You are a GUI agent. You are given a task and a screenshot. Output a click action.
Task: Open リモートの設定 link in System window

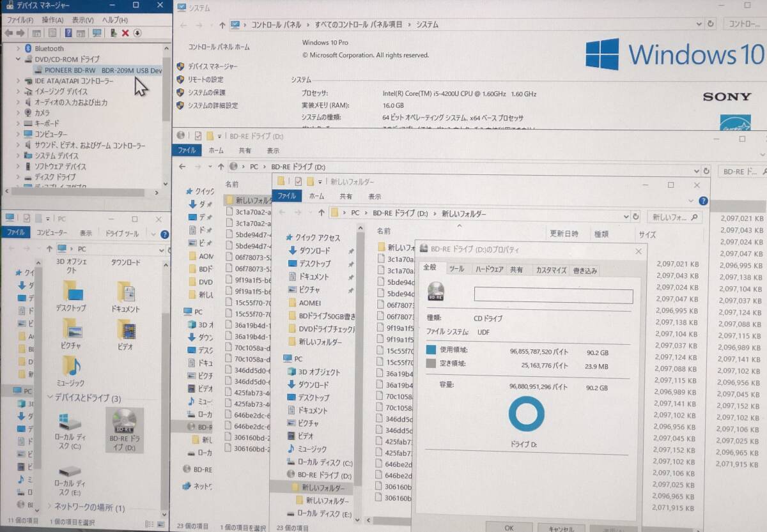pos(205,79)
